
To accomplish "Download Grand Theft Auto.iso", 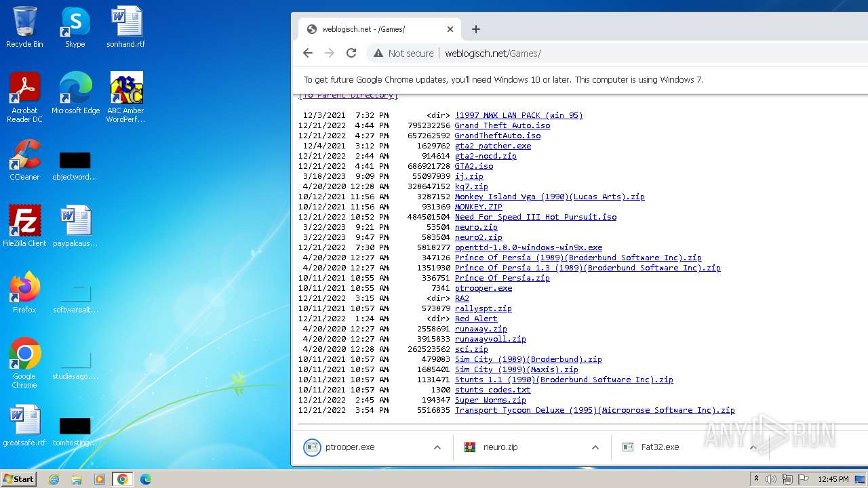I will click(502, 125).
